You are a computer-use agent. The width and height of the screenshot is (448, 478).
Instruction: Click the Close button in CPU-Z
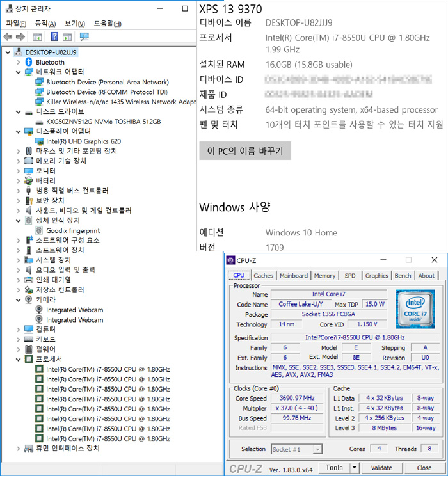coord(424,468)
